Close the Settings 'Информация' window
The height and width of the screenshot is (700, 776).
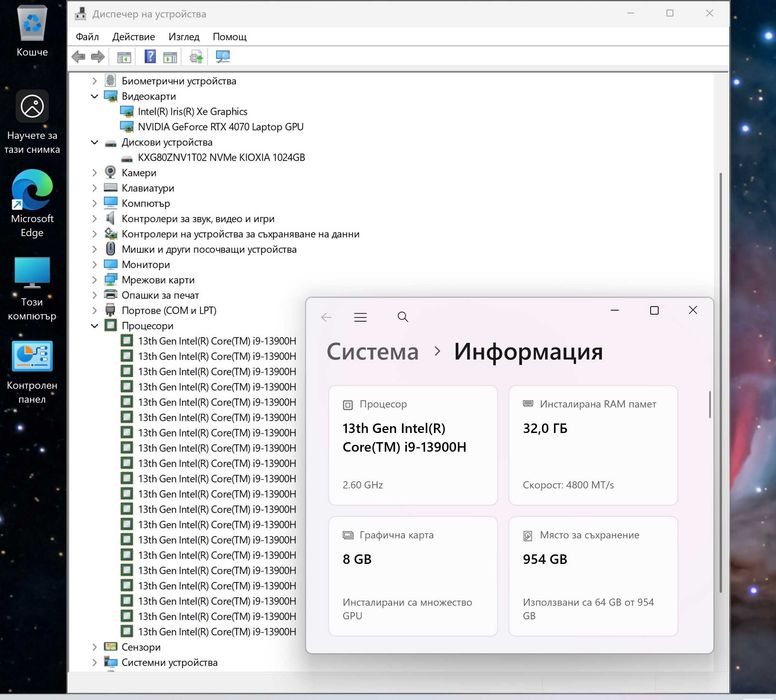tap(693, 310)
